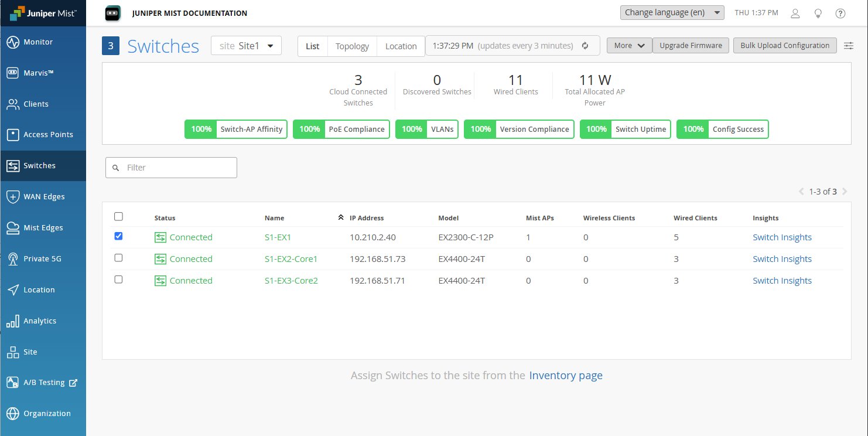Click the Filter search input field
The width and height of the screenshot is (868, 436).
point(171,168)
